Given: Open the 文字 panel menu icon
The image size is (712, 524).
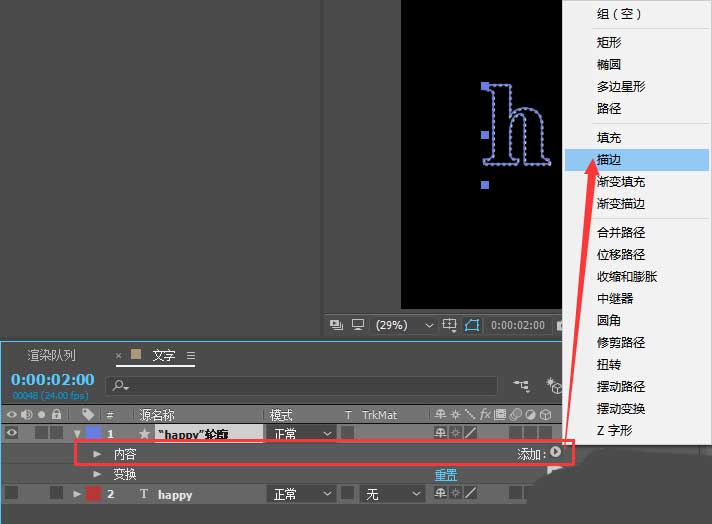Looking at the screenshot, I should pos(191,356).
